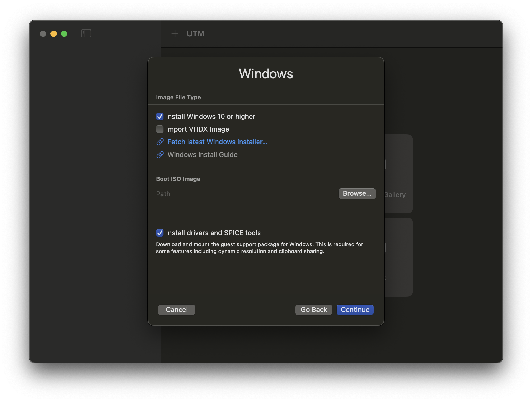
Task: Click the lower partially hidden card behind dialog
Action: pyautogui.click(x=398, y=257)
